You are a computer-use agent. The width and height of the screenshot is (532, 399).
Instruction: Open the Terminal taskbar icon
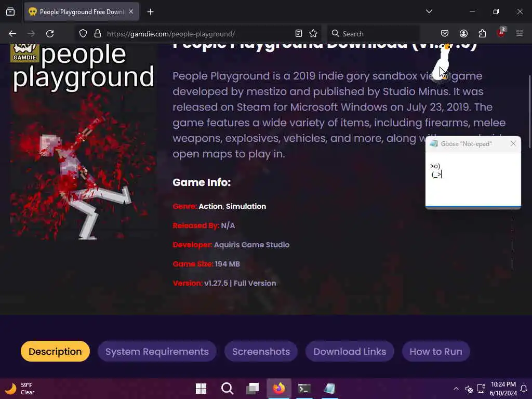(304, 389)
